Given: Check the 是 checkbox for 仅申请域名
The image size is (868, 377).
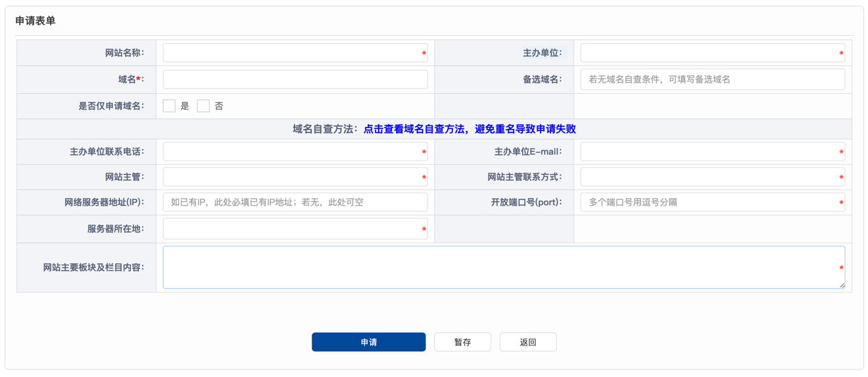Looking at the screenshot, I should pyautogui.click(x=169, y=106).
